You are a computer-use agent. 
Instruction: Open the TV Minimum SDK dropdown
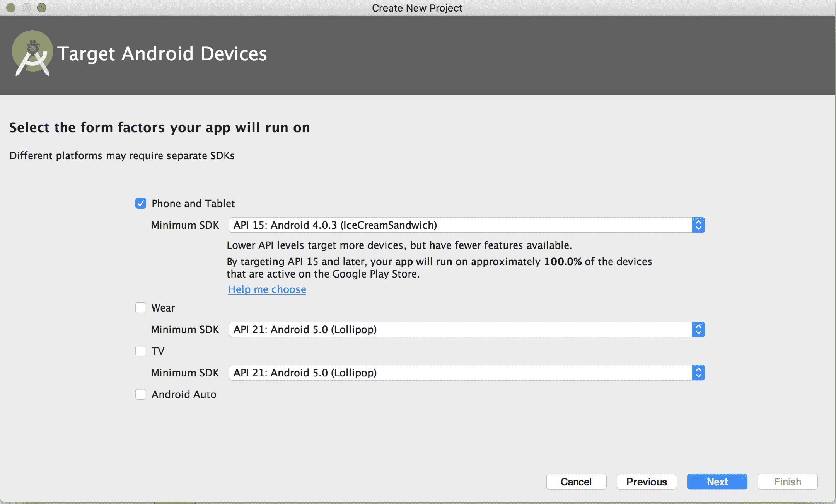(466, 373)
